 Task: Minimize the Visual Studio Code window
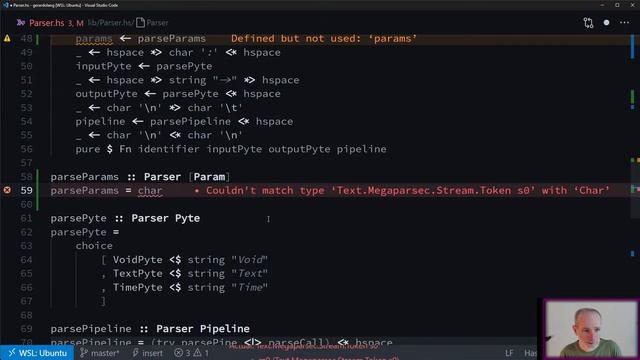point(602,5)
